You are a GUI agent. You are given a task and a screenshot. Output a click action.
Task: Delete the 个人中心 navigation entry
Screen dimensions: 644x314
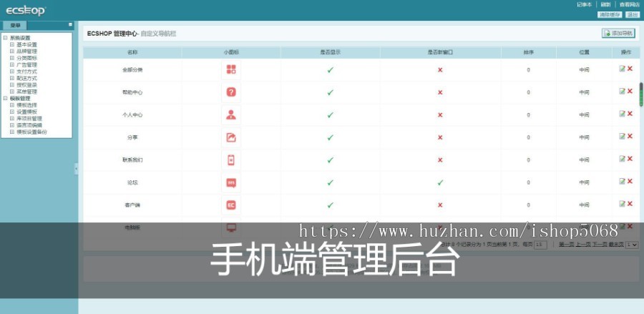pos(630,114)
